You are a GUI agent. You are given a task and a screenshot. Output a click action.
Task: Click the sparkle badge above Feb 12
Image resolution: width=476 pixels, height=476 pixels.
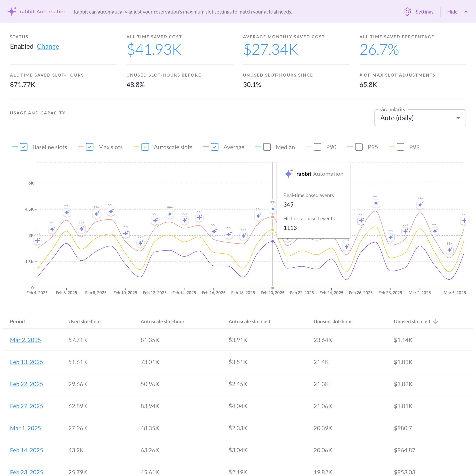pos(155,221)
